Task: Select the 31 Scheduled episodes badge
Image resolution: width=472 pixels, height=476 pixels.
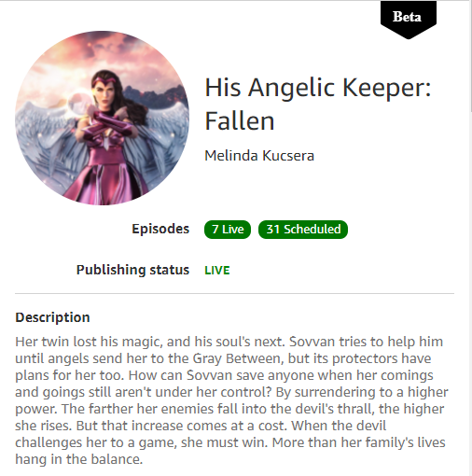Action: pyautogui.click(x=303, y=230)
